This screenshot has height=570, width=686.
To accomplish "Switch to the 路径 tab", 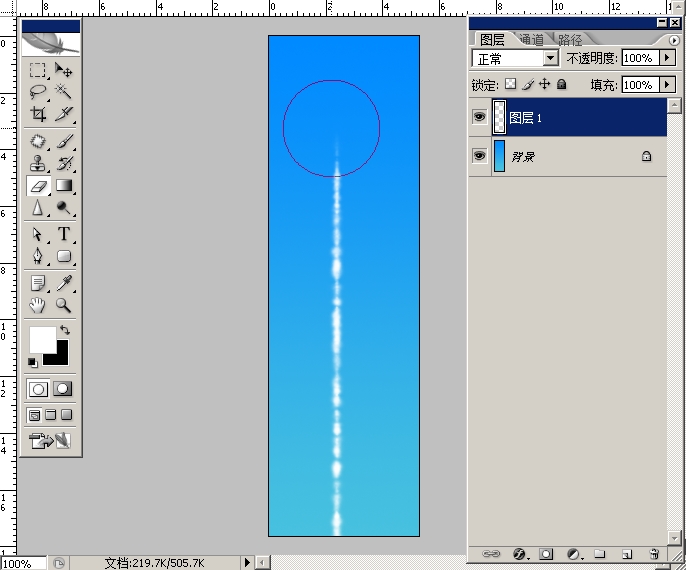I will pyautogui.click(x=570, y=40).
